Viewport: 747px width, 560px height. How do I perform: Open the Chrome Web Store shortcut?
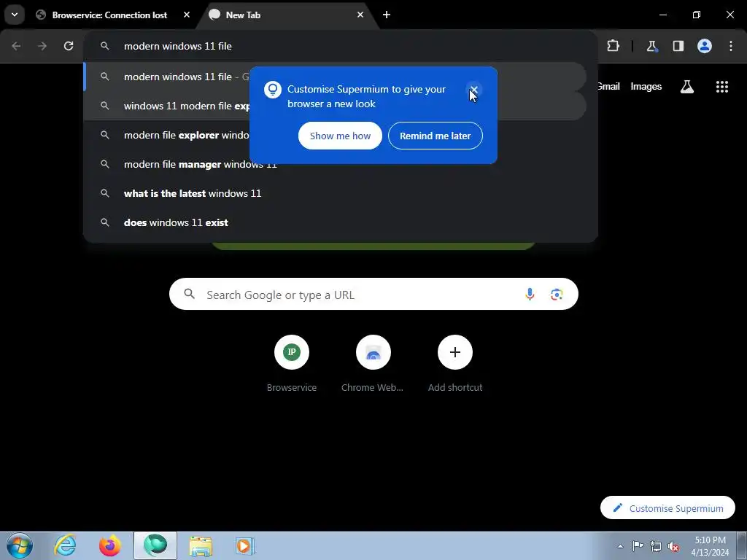tap(373, 365)
